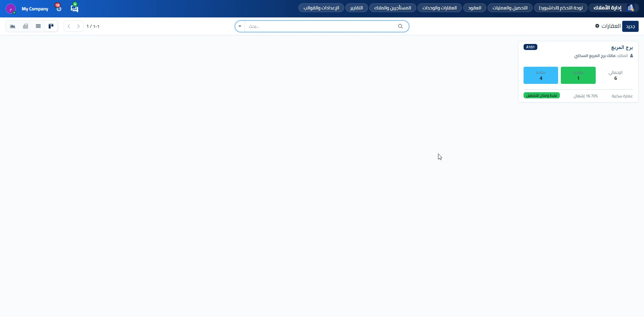The width and height of the screenshot is (644, 317).
Task: Focus the بحث search input field
Action: [x=320, y=26]
